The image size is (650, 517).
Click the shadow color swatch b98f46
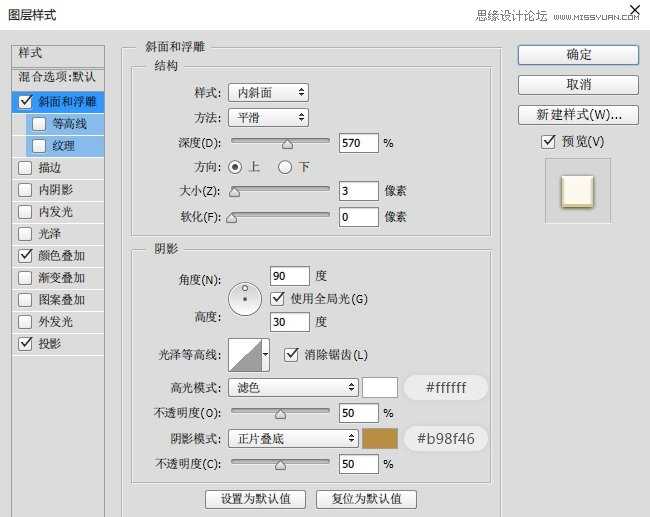[380, 438]
